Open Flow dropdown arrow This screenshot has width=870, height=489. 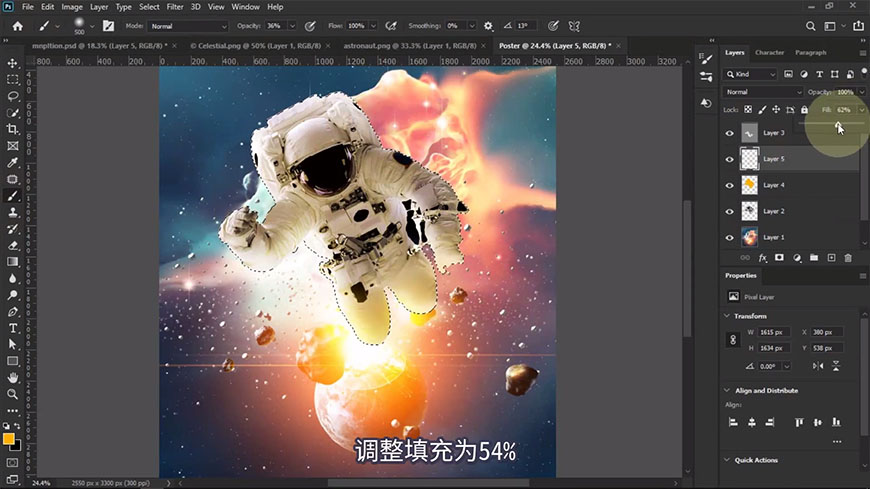[x=373, y=26]
